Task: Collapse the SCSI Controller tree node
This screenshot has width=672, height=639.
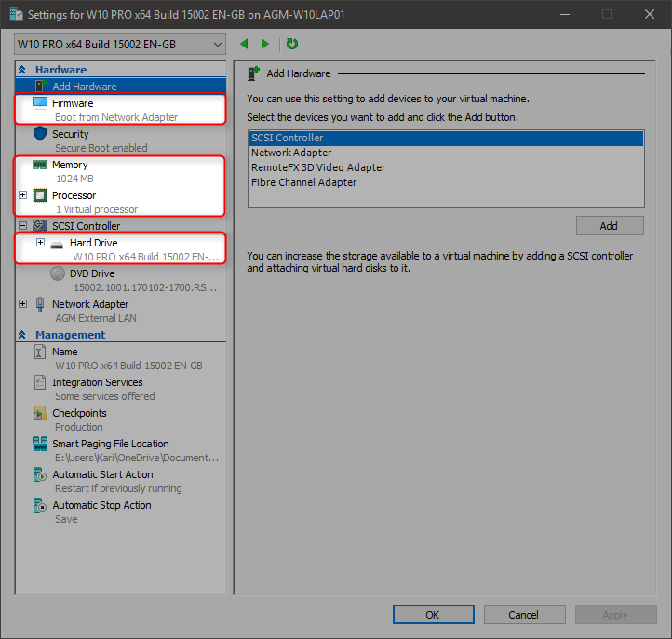Action: 22,225
